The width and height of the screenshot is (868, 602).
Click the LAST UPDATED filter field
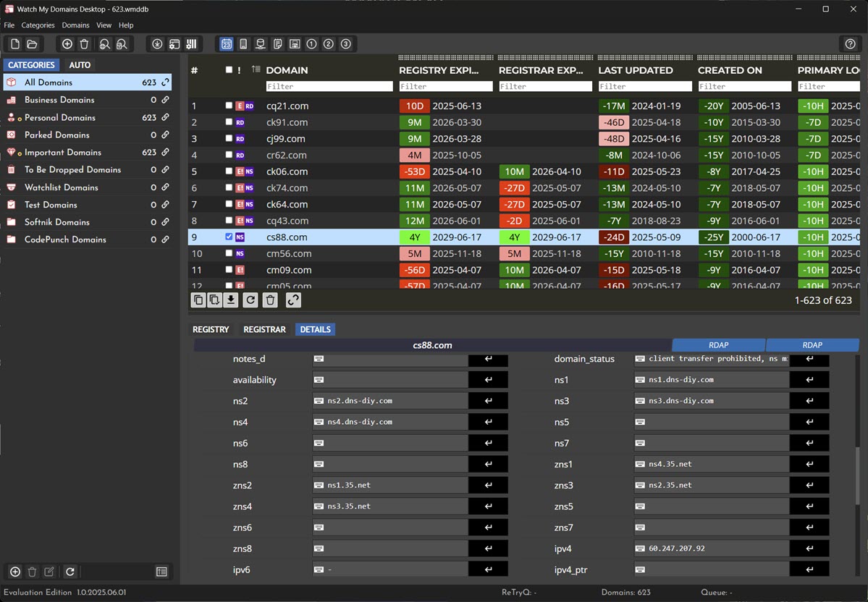pyautogui.click(x=645, y=86)
